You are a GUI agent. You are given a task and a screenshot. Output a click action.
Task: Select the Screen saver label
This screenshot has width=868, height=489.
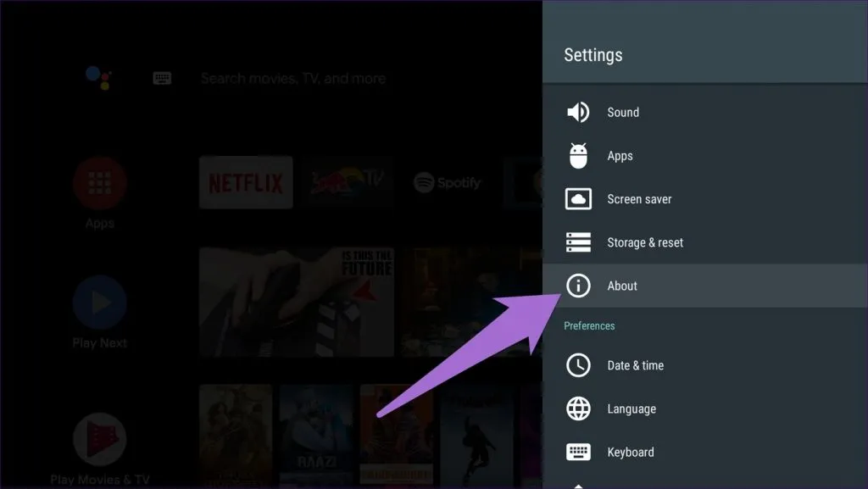pos(639,199)
